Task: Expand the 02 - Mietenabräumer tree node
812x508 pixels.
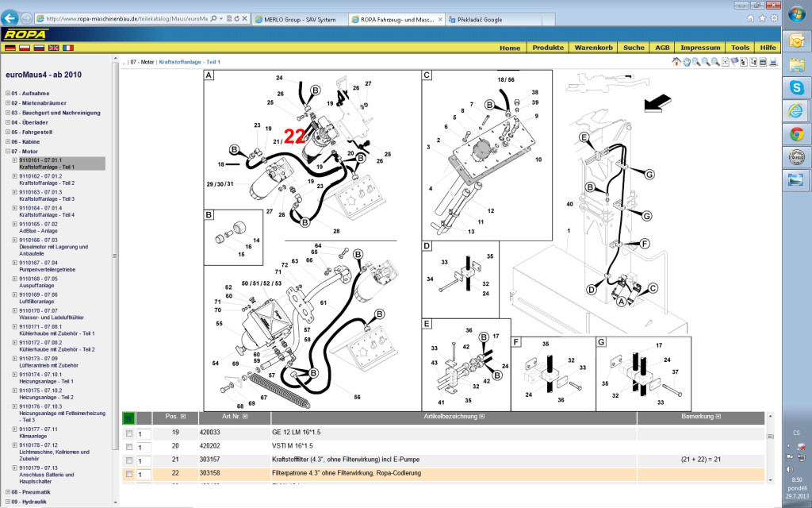Action: coord(8,103)
